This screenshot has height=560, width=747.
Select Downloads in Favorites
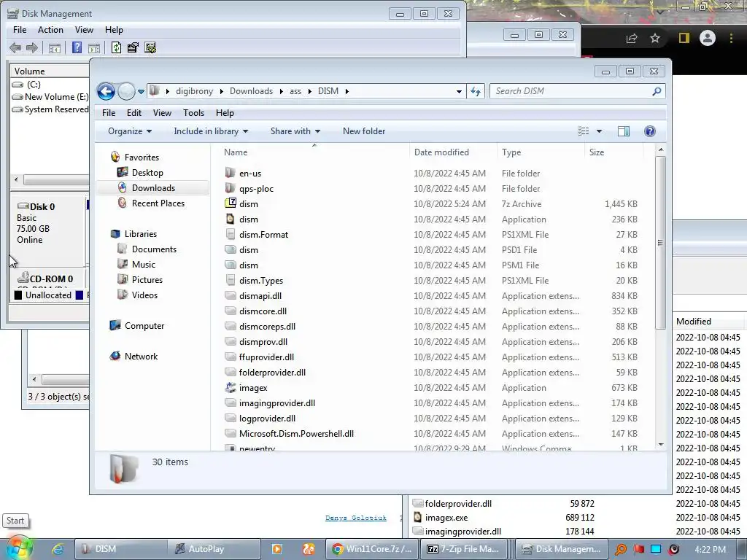pyautogui.click(x=153, y=187)
